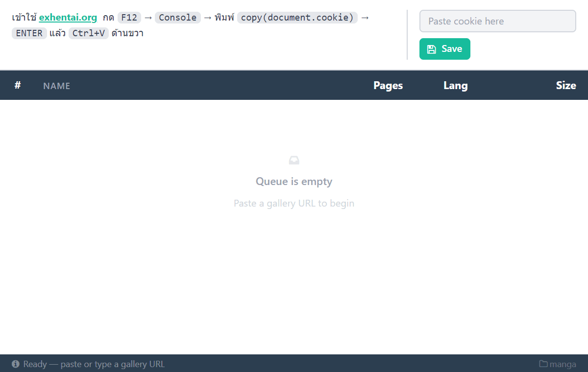
Task: Click the folder icon next to manga
Action: (543, 364)
